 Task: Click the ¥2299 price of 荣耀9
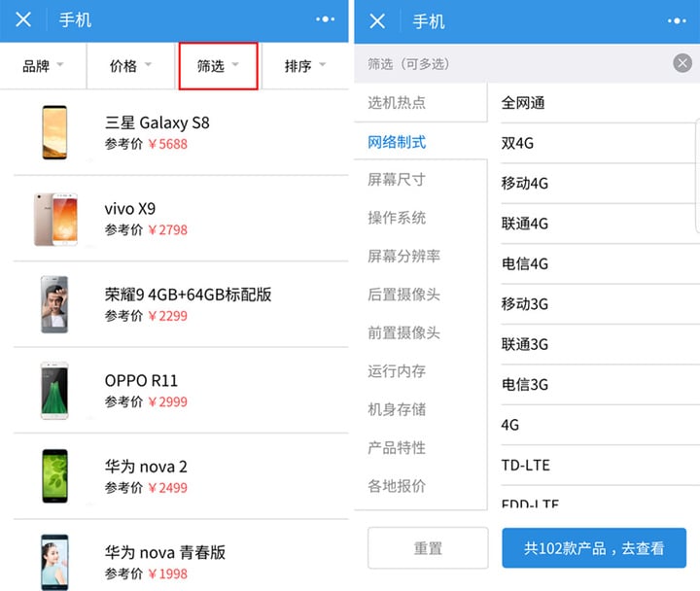point(168,316)
